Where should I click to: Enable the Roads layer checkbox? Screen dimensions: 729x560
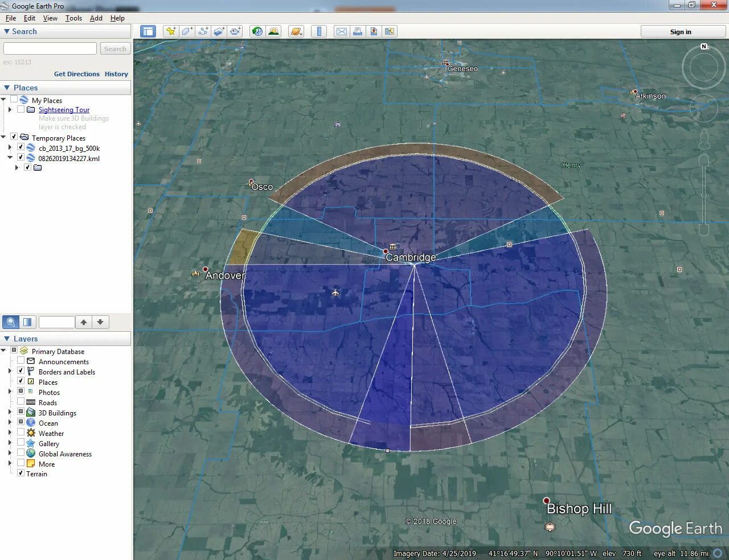click(21, 402)
